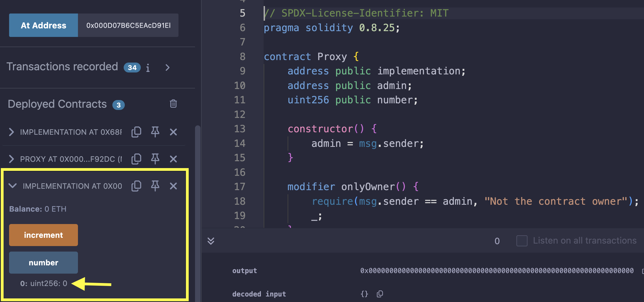Expand the Transactions recorded section

(x=167, y=68)
